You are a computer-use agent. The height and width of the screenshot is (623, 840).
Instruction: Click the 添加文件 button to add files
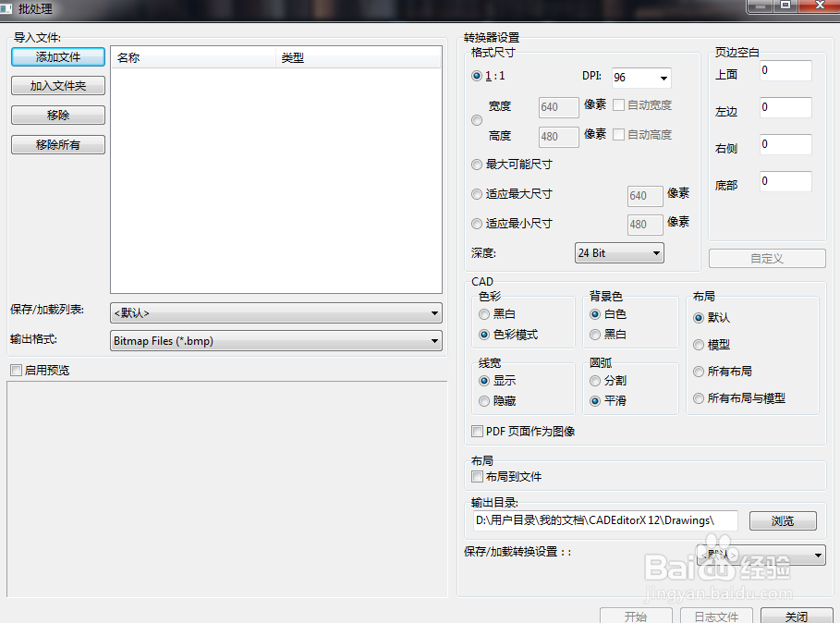click(57, 57)
